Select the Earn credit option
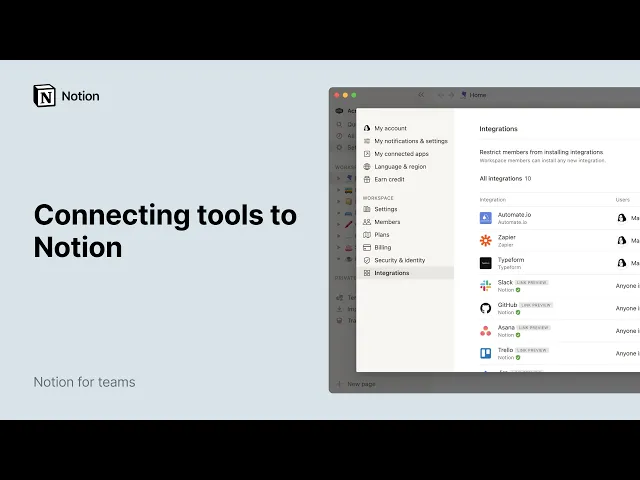 coord(384,179)
